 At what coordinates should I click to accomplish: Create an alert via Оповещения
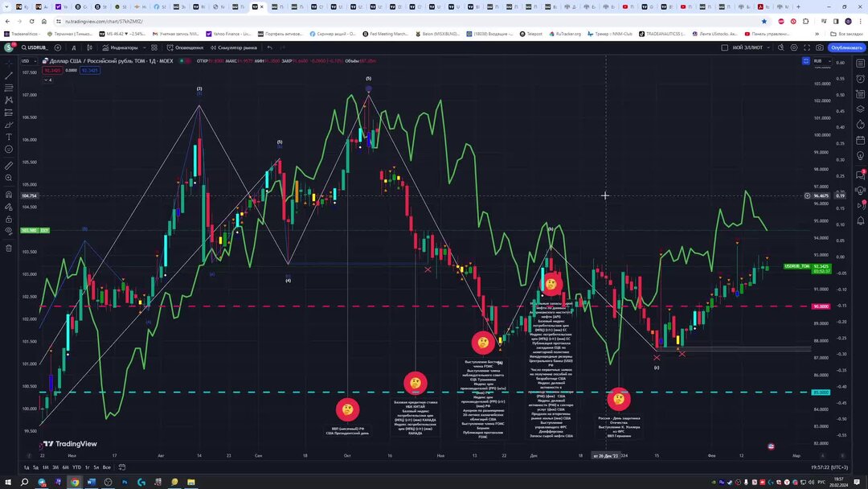(x=185, y=47)
